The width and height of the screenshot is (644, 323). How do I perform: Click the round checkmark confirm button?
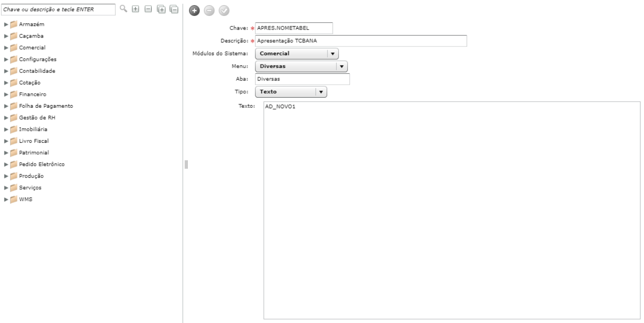coord(224,10)
